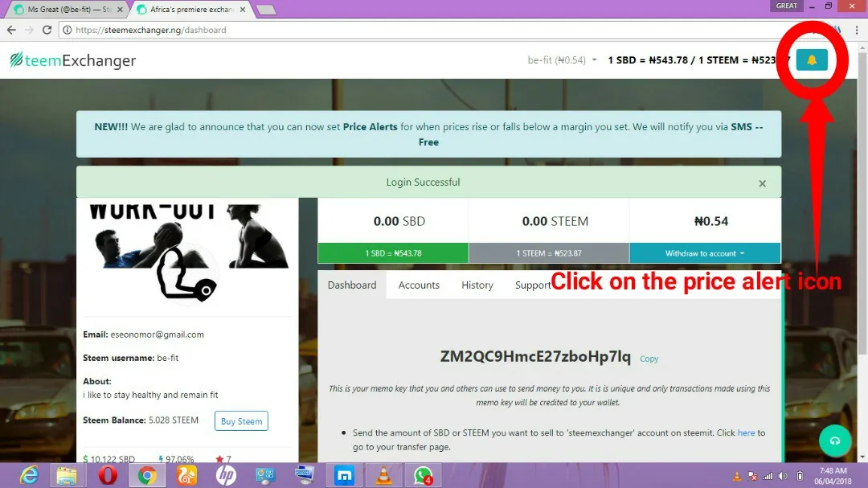
Task: Open a new browser tab
Action: 266,10
